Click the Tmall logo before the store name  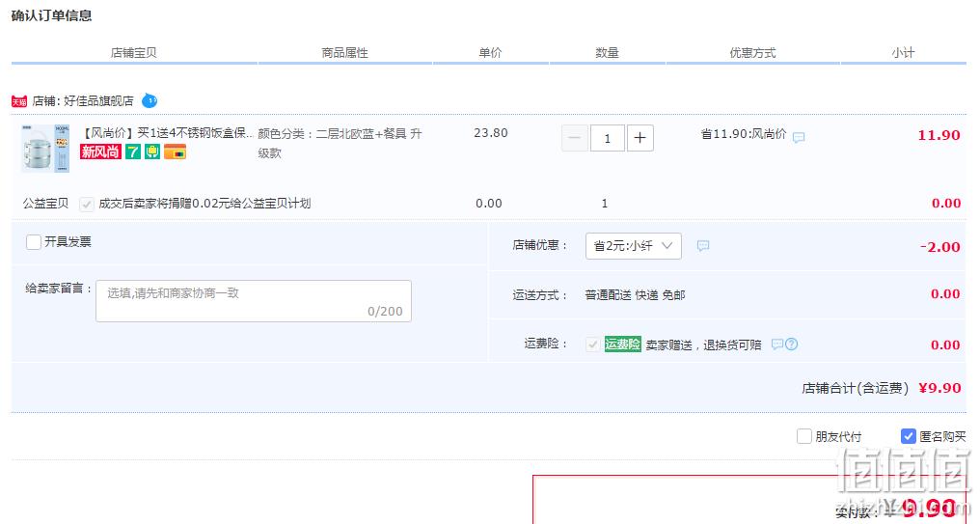(18, 101)
